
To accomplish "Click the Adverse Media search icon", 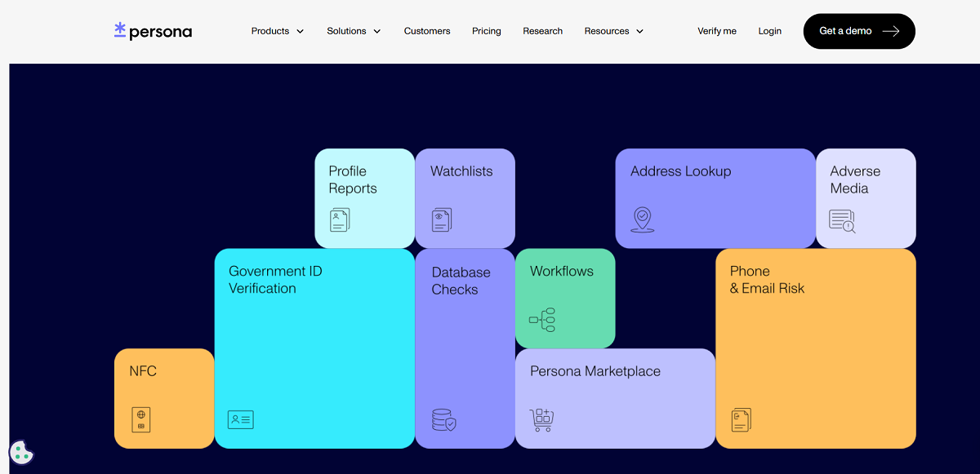I will pos(842,220).
